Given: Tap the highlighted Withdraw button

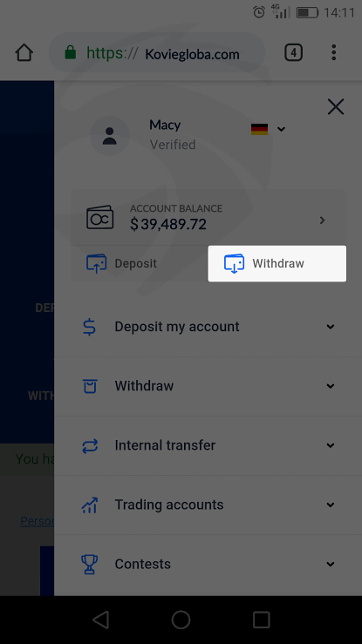Looking at the screenshot, I should [277, 264].
